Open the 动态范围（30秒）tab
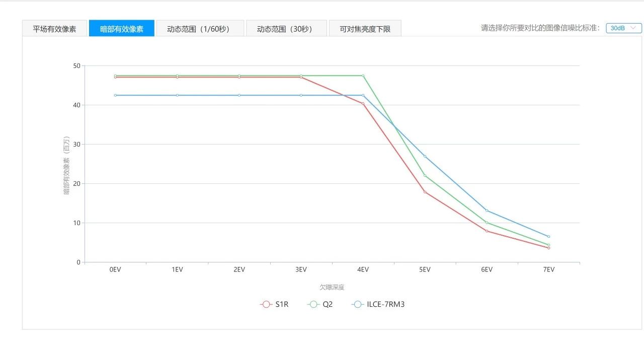Image resolution: width=644 pixels, height=340 pixels. click(x=286, y=29)
